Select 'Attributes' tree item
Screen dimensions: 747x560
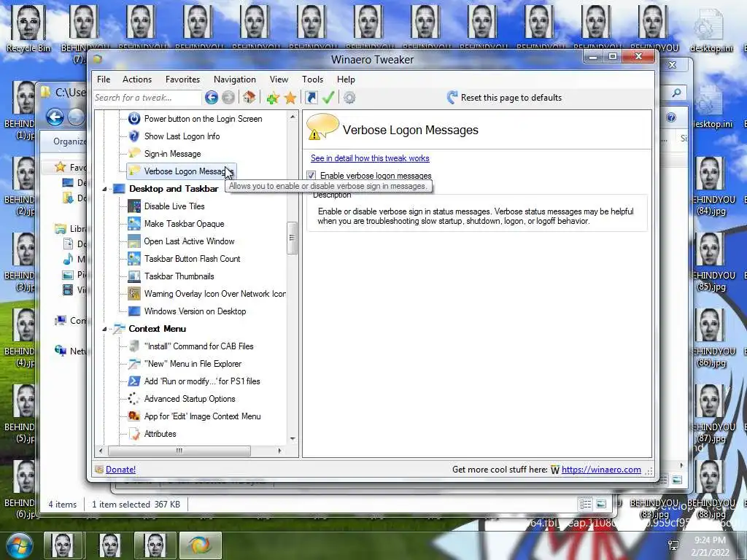160,434
